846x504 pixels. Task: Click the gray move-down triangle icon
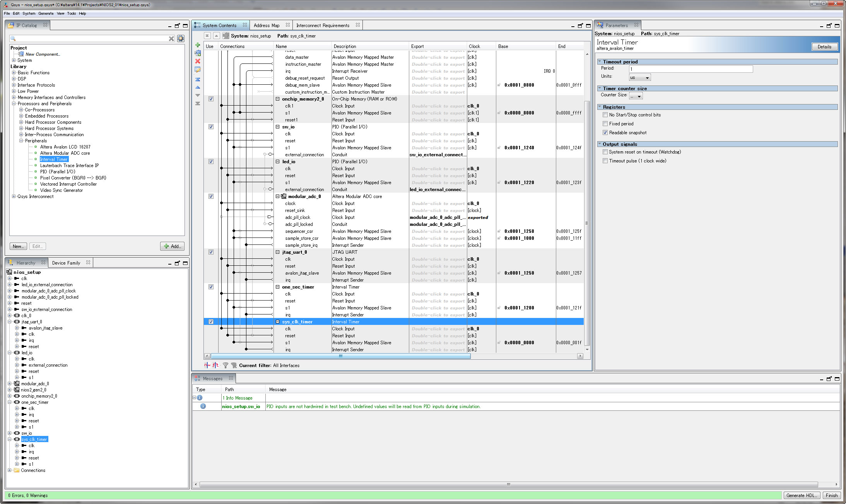click(198, 95)
